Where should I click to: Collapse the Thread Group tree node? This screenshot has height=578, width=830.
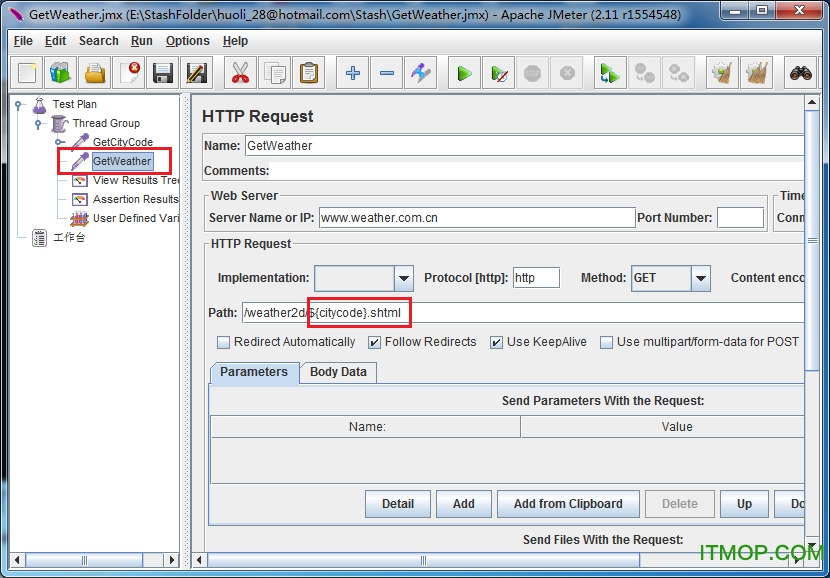coord(39,124)
